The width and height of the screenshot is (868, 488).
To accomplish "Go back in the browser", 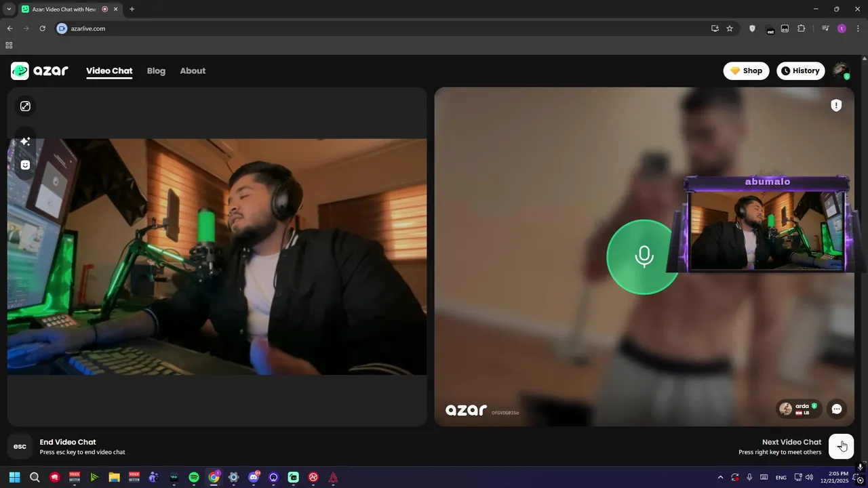I will [x=9, y=28].
